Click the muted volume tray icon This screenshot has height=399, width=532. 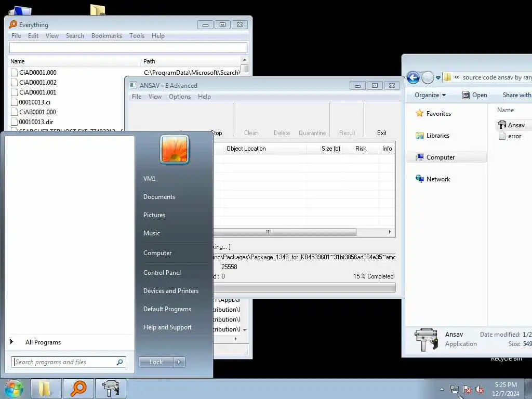point(480,389)
